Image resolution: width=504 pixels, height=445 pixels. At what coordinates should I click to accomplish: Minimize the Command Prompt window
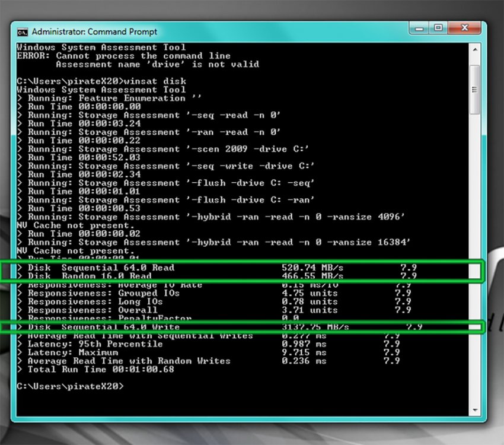419,28
